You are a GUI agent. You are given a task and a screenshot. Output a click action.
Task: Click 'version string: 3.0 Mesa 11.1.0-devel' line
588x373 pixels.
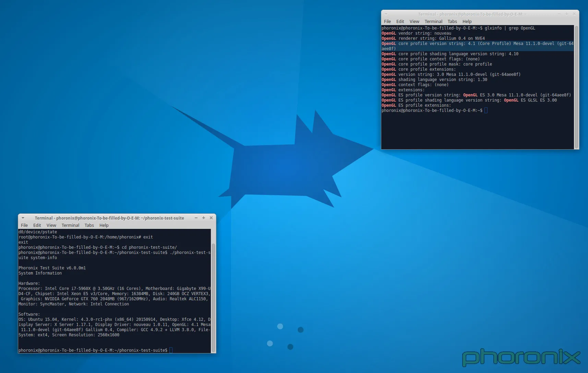451,74
